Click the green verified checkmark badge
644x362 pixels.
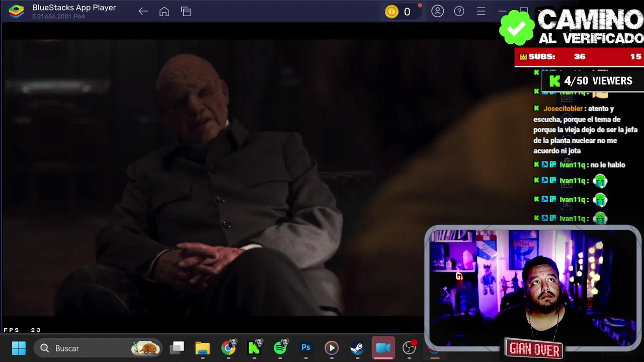516,28
